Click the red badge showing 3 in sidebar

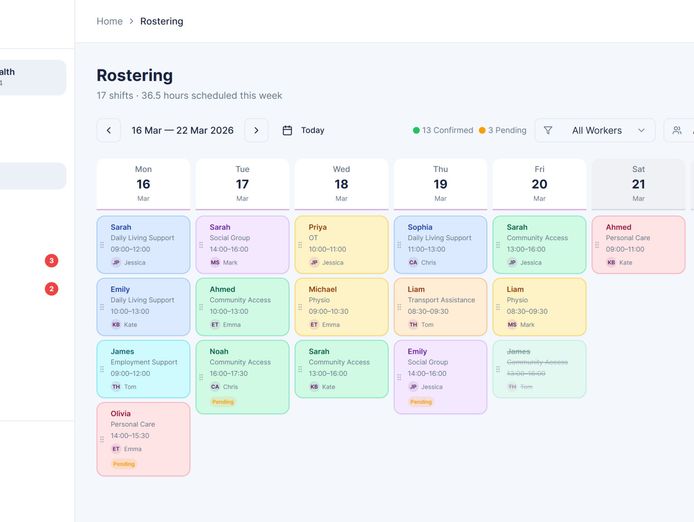click(51, 261)
